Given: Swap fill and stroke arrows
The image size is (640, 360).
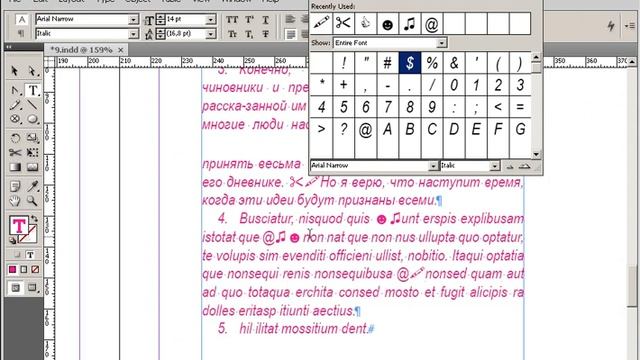Looking at the screenshot, I should tap(34, 219).
